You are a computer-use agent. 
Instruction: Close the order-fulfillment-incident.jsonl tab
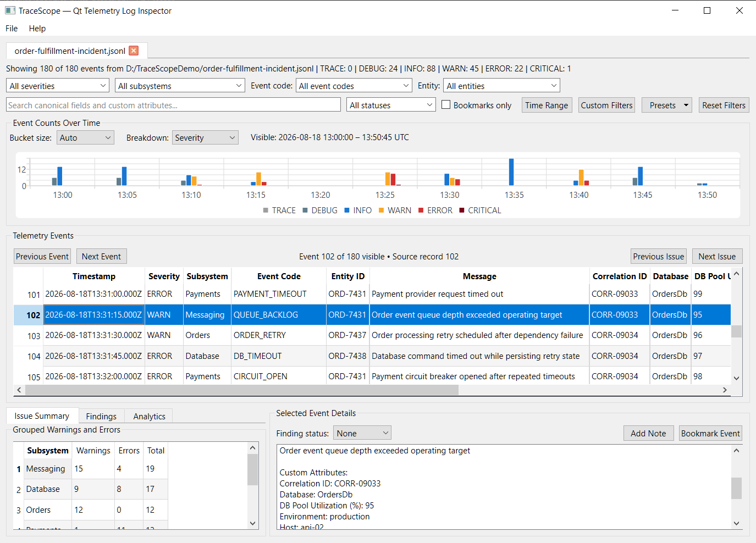pyautogui.click(x=134, y=51)
